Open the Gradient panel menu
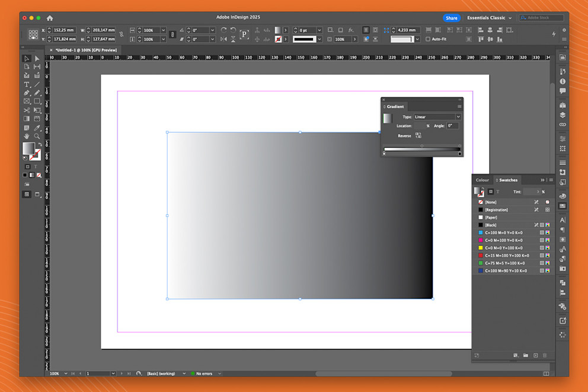 (460, 107)
